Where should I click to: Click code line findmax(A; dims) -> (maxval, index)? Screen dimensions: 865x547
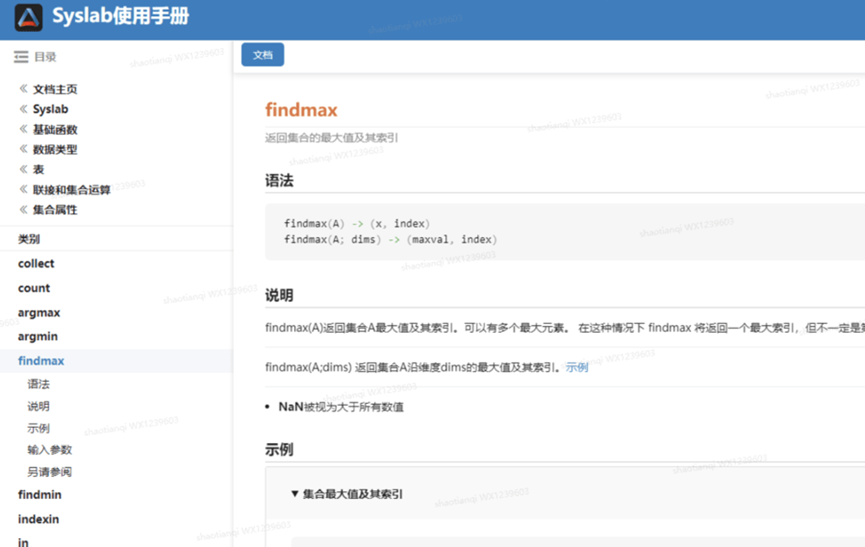point(391,239)
